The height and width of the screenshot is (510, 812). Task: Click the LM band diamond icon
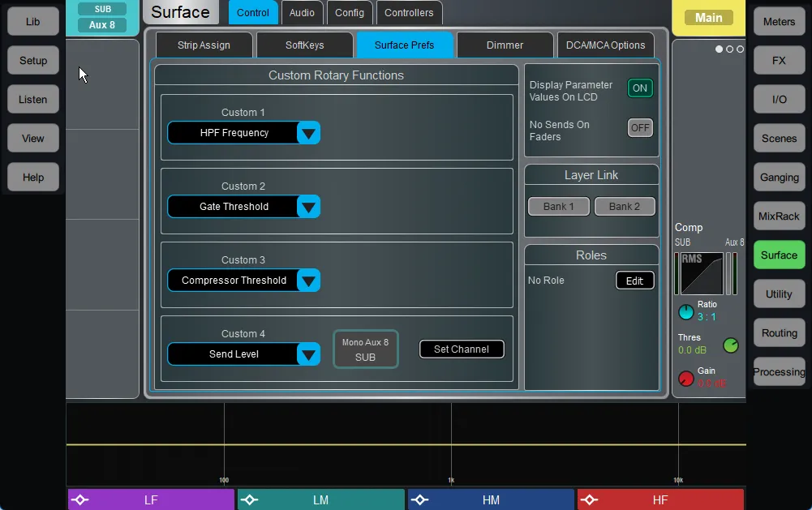click(x=249, y=499)
